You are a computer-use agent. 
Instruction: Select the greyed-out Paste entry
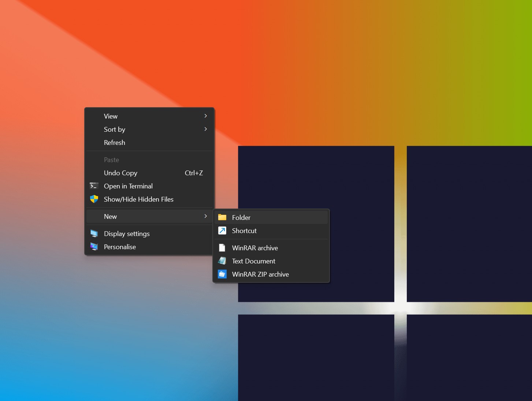(x=149, y=160)
